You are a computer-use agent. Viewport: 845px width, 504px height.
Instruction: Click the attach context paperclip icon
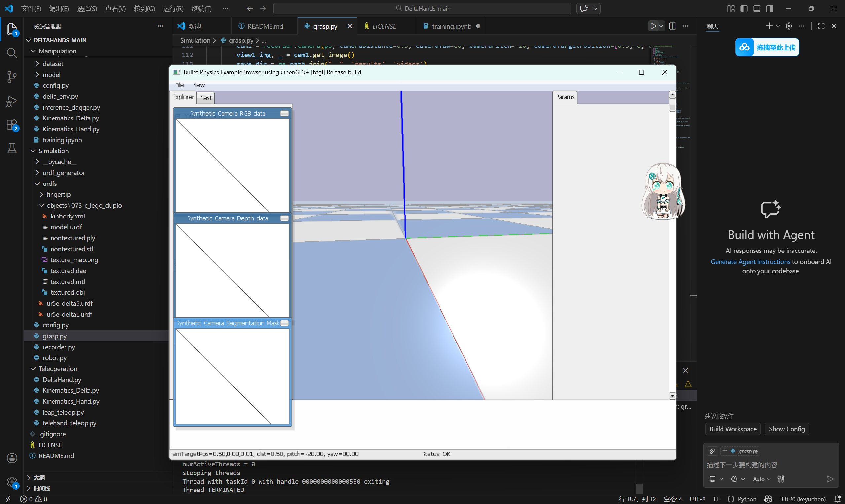tap(712, 451)
